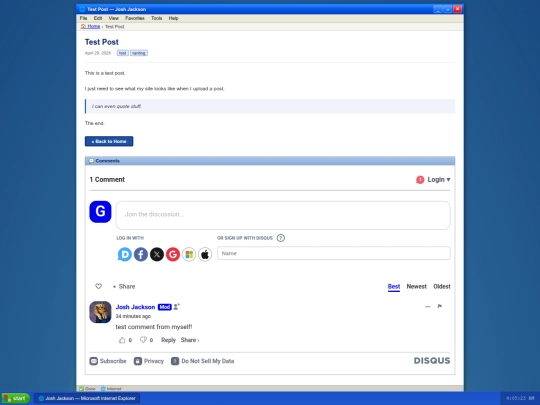Screen dimensions: 540x405
Task: Click the taskbar clock
Action: [520, 398]
